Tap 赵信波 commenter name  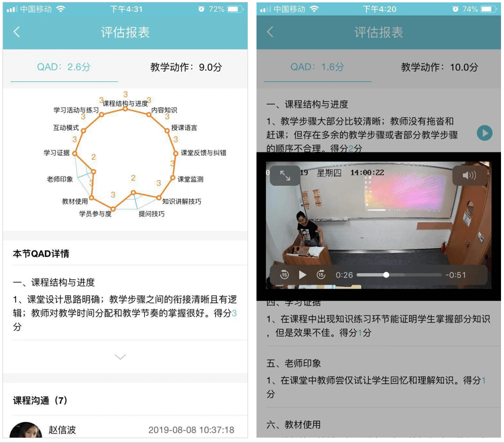pyautogui.click(x=62, y=430)
